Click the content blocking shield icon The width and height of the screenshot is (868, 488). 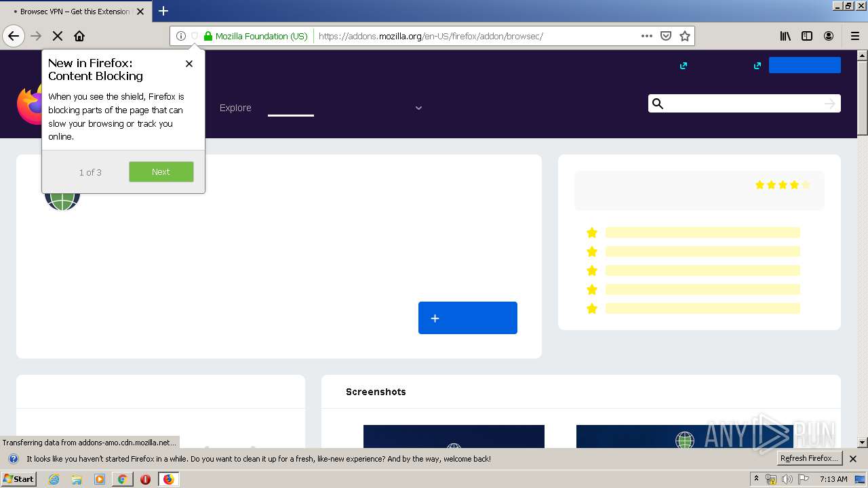coord(195,36)
